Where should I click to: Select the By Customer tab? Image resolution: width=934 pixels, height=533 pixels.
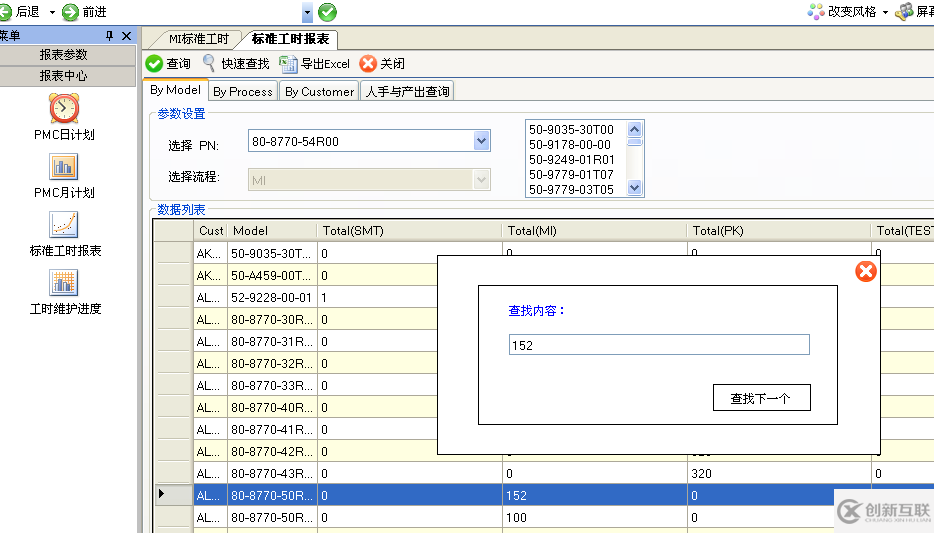(319, 91)
